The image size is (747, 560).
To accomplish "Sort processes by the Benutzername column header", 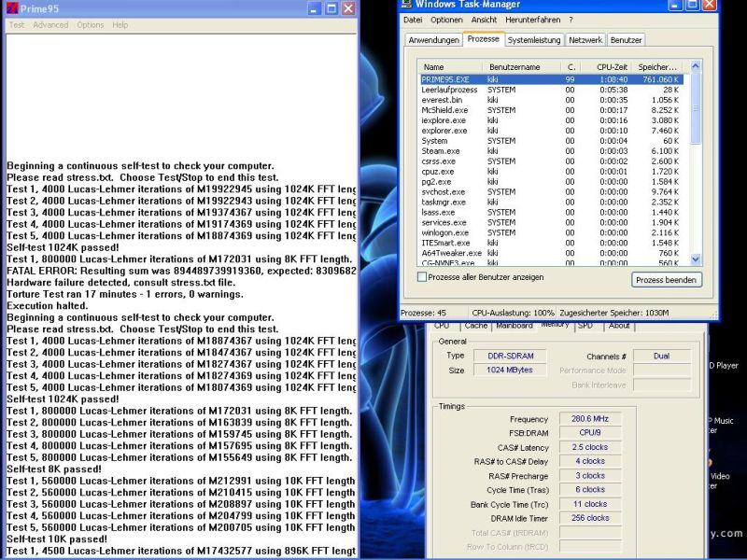I will [521, 67].
